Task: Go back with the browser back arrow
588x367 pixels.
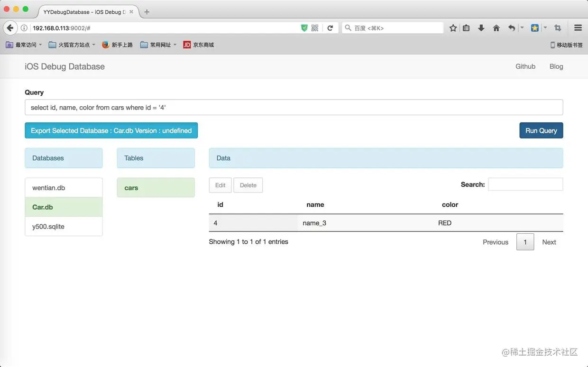Action: point(10,28)
